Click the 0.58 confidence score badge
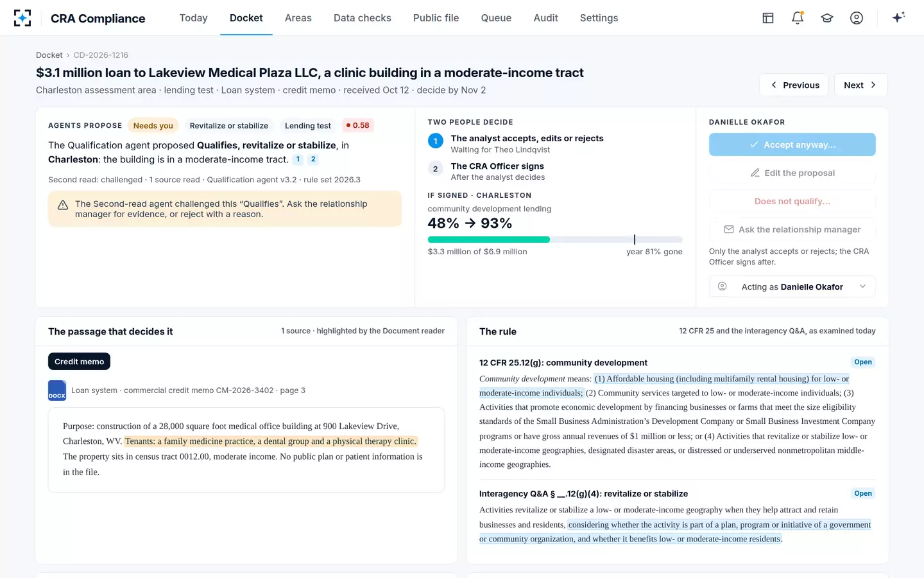 [x=358, y=125]
